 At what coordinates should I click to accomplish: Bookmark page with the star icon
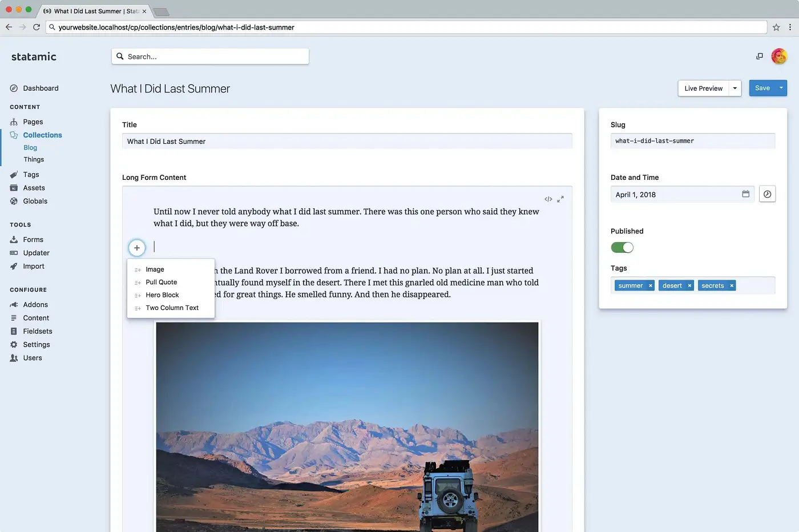coord(776,27)
